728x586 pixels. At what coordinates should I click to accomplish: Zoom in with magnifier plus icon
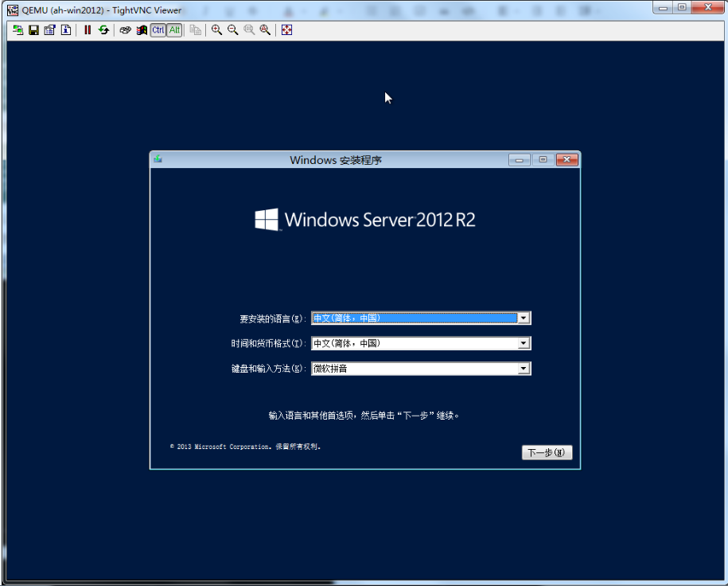216,30
